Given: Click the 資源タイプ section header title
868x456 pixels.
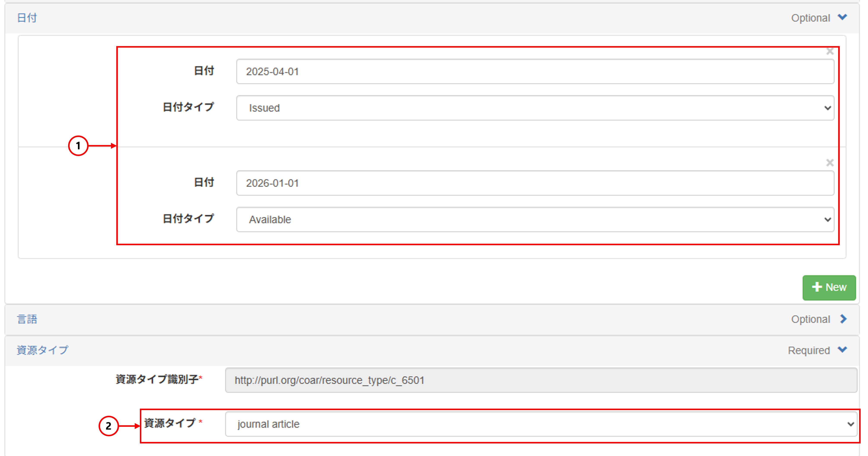Looking at the screenshot, I should [42, 350].
